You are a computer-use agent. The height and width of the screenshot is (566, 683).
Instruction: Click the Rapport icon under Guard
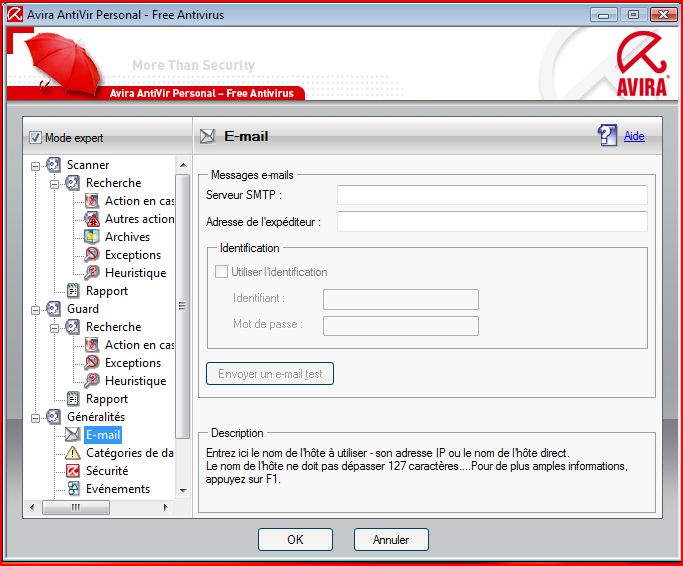pyautogui.click(x=73, y=399)
